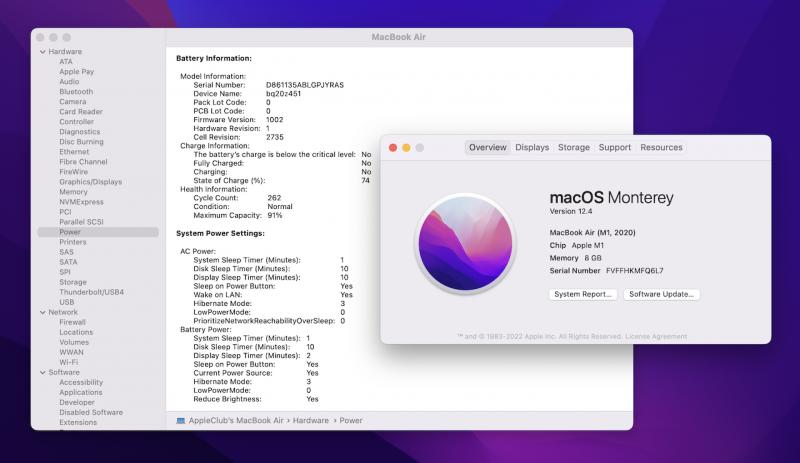The height and width of the screenshot is (463, 800).
Task: Select SAS in sidebar
Action: tap(66, 252)
